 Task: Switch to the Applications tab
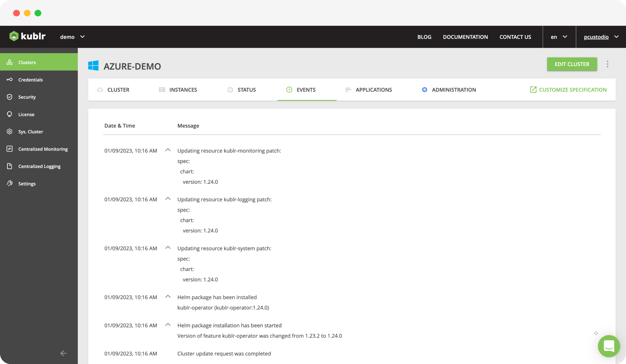click(x=368, y=90)
